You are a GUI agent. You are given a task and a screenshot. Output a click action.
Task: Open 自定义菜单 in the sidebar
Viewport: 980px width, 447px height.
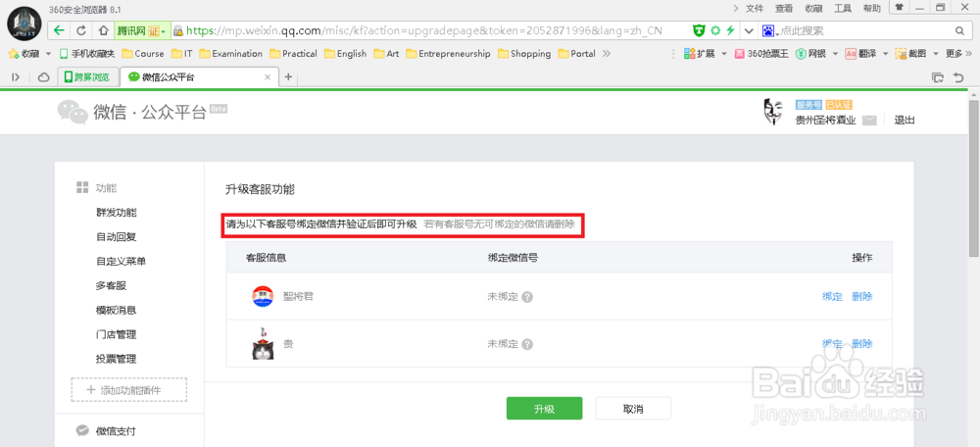click(122, 262)
